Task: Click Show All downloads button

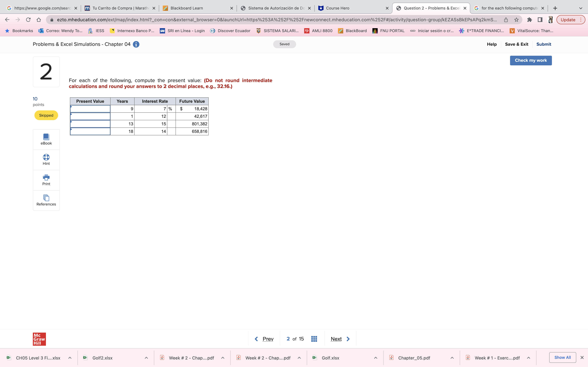Action: point(562,357)
